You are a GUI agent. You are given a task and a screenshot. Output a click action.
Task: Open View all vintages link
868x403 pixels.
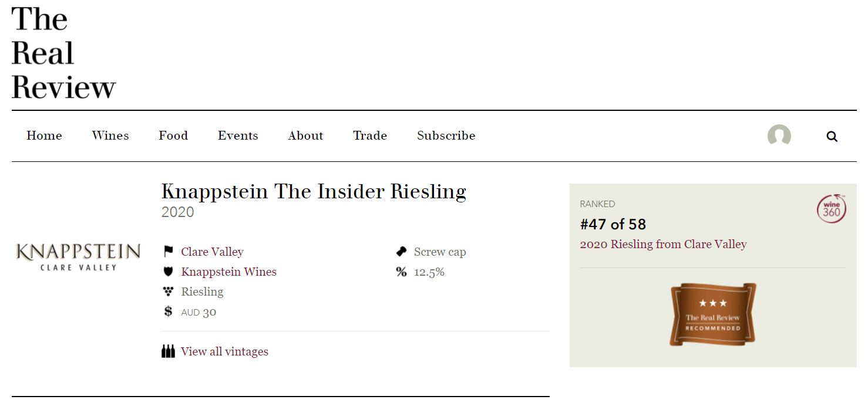(224, 351)
